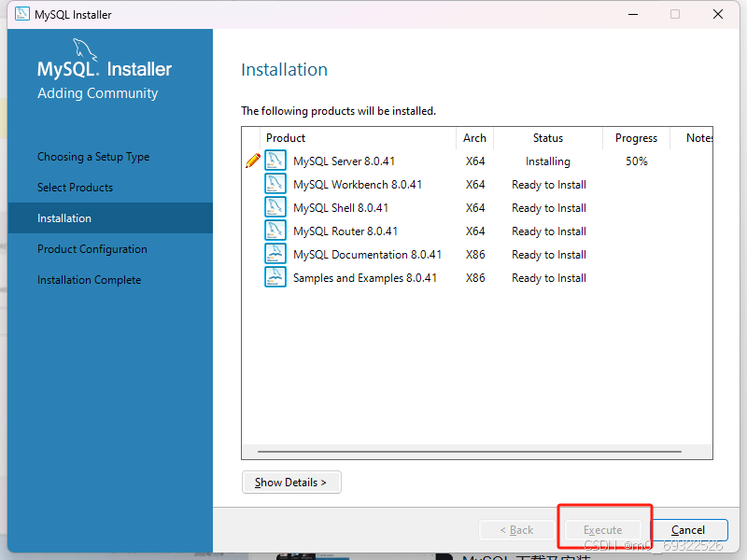Viewport: 747px width, 560px height.
Task: Select the MySQL Documentation 8.0.41 row text
Action: [367, 255]
